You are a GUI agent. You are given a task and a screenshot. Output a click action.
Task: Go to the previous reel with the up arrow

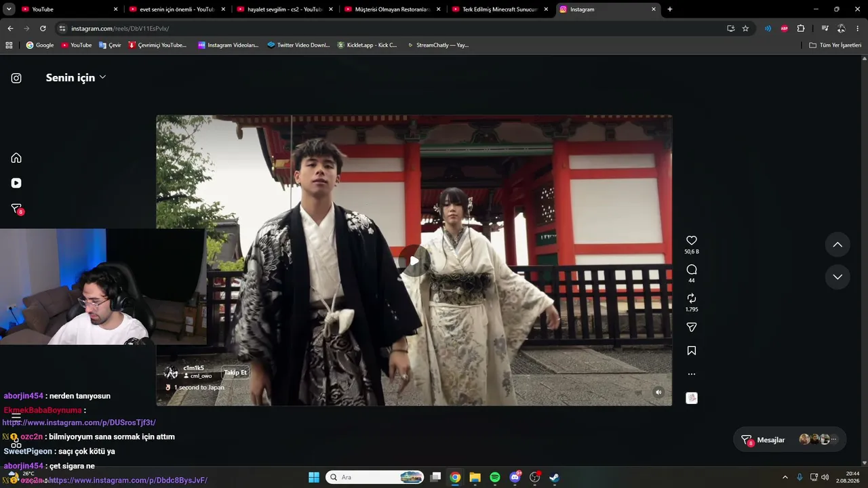(837, 245)
